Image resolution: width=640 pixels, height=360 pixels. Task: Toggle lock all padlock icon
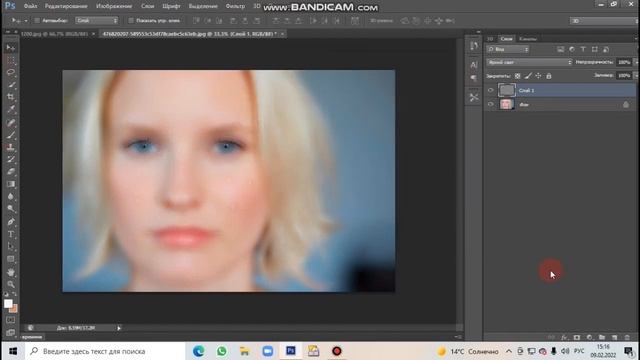(x=549, y=76)
